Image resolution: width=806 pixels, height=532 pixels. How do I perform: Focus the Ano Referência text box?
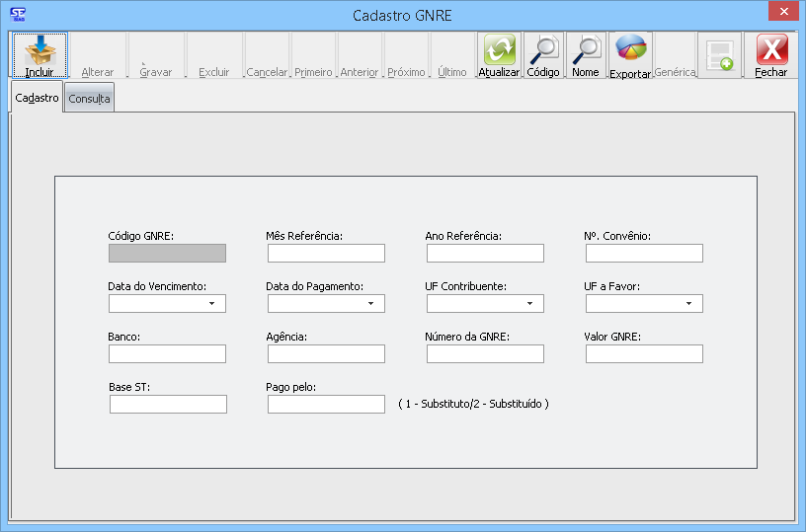coord(485,254)
